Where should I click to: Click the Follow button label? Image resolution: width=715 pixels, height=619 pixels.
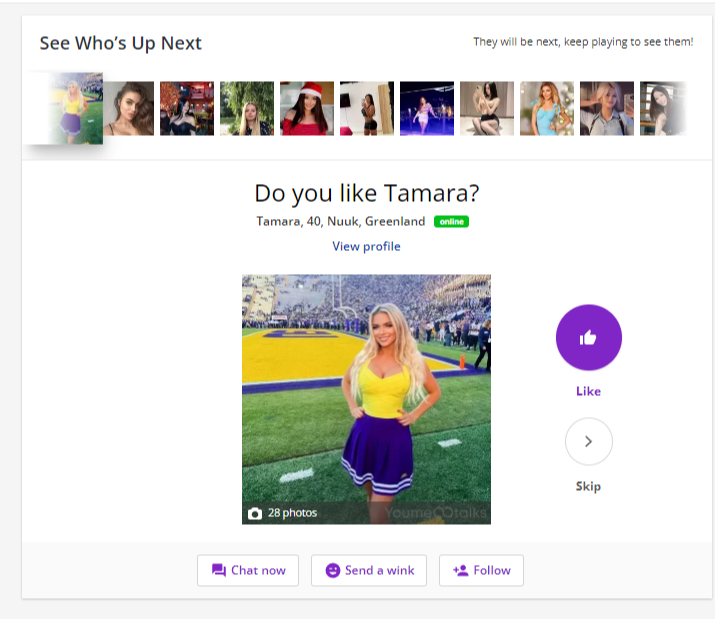492,570
